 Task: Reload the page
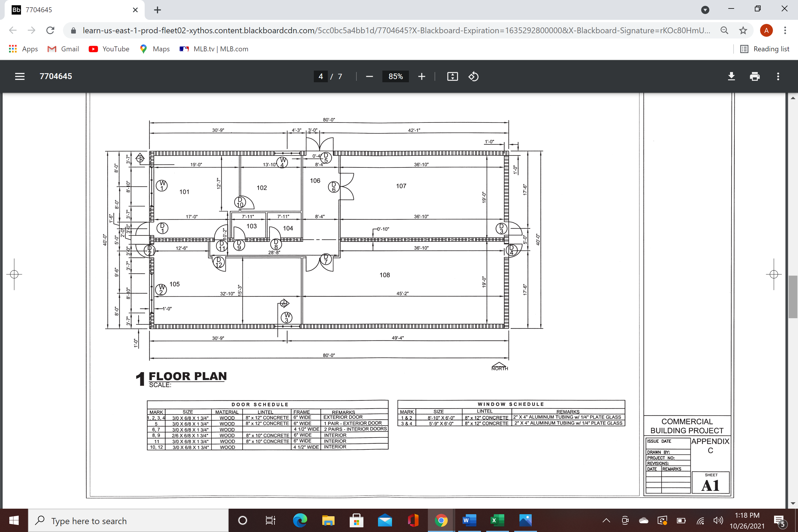[50, 30]
